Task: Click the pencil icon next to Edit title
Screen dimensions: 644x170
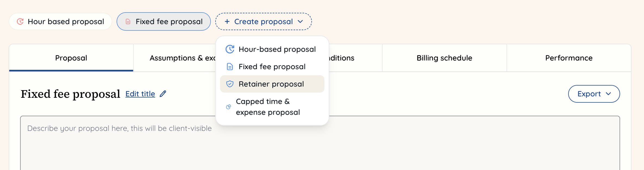Action: [163, 94]
